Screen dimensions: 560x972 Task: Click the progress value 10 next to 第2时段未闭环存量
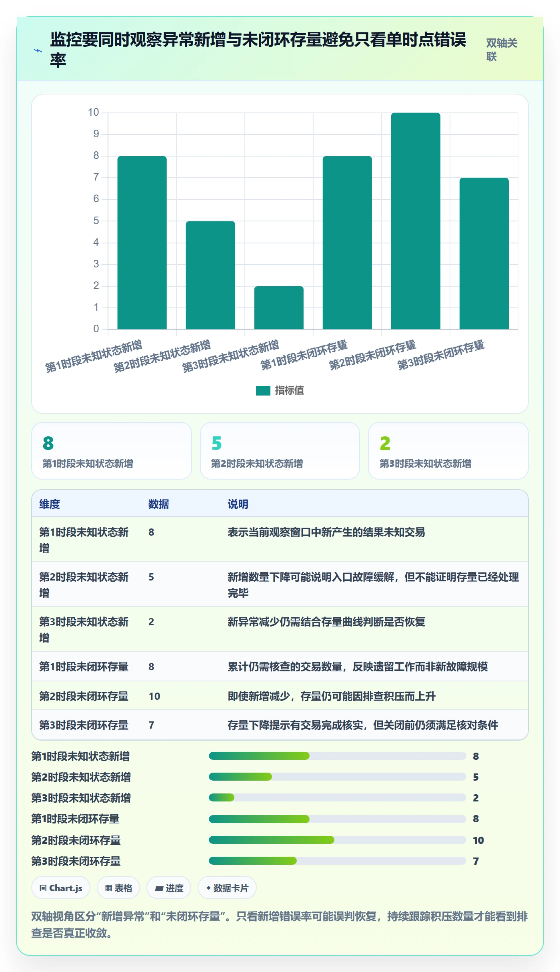click(x=478, y=840)
